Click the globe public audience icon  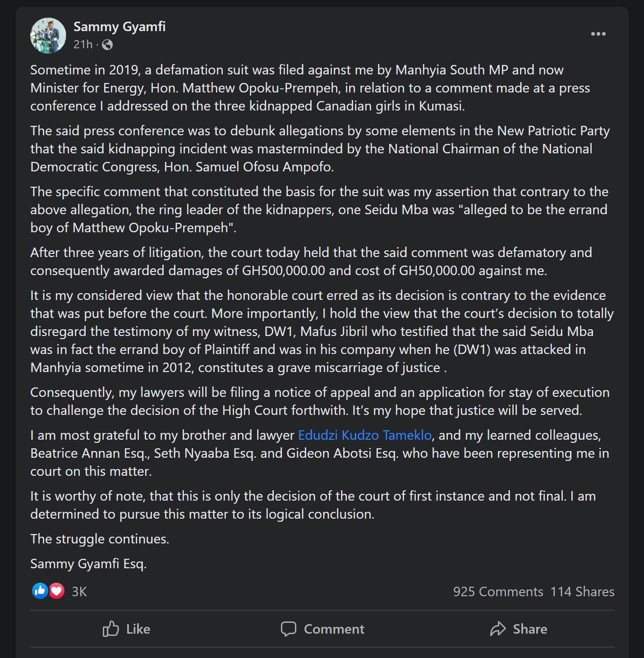[107, 45]
